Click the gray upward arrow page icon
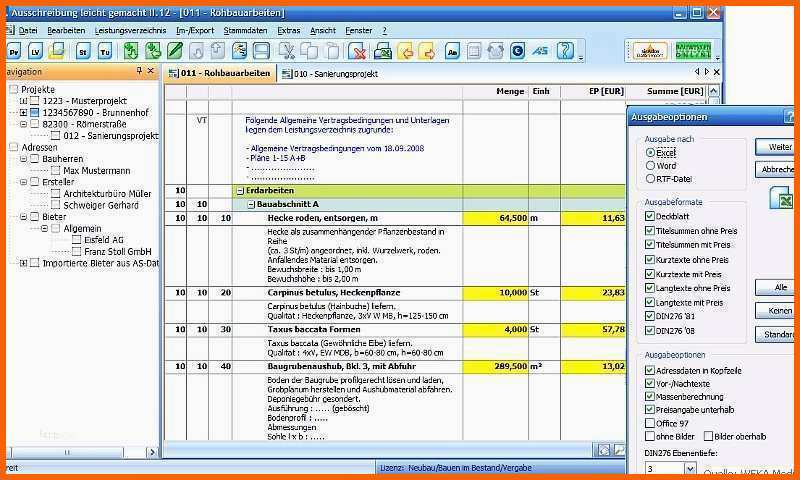The width and height of the screenshot is (800, 480). (x=218, y=51)
